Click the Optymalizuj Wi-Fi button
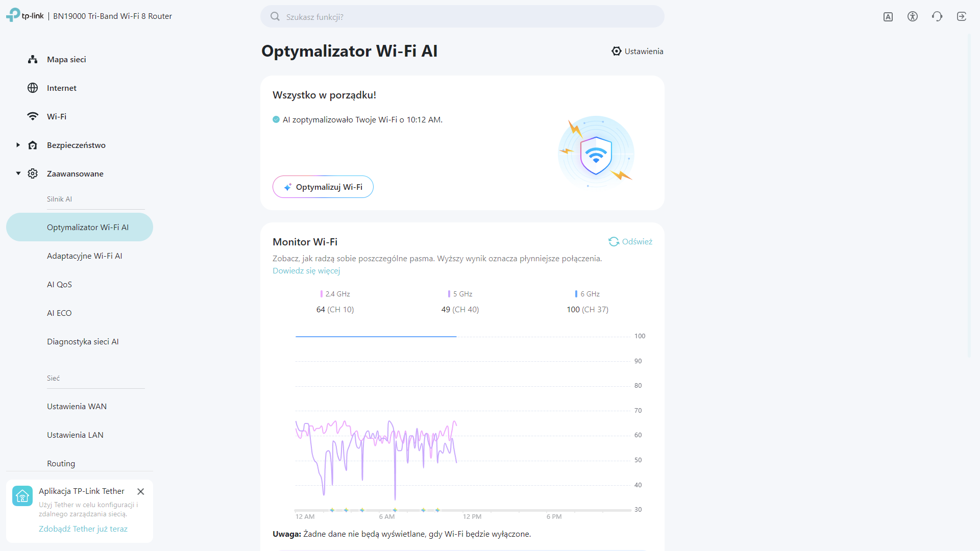 (323, 187)
